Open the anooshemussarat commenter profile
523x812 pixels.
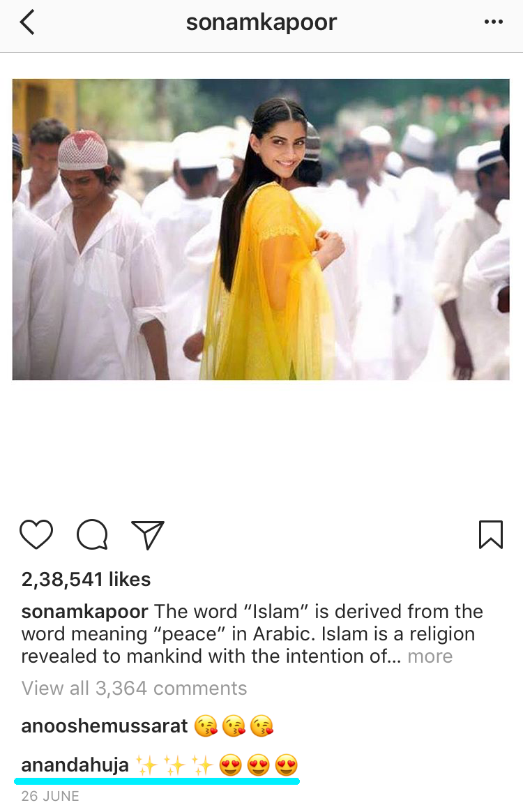pyautogui.click(x=104, y=726)
